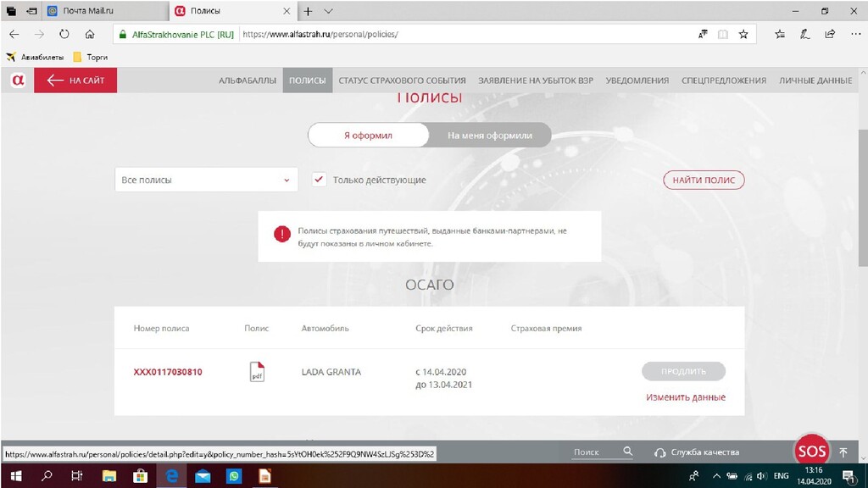Open policy number XXX0117030810 link
Screen dimensions: 868x488
coord(168,372)
